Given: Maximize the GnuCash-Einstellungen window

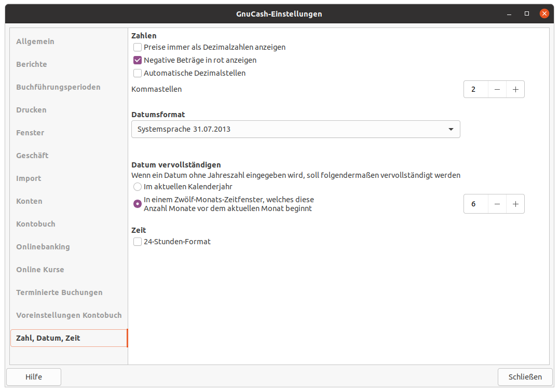Looking at the screenshot, I should 527,13.
